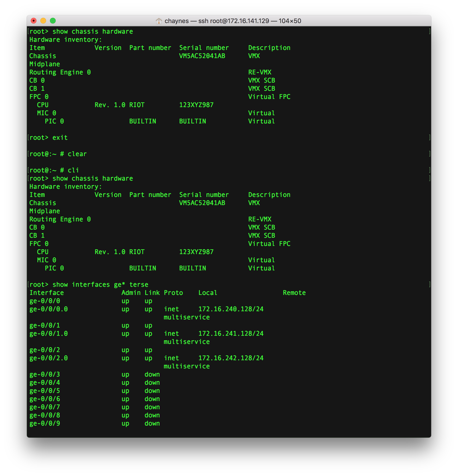Screen dimensions: 458x476
Task: Click the 'Proto' column header
Action: [x=173, y=293]
